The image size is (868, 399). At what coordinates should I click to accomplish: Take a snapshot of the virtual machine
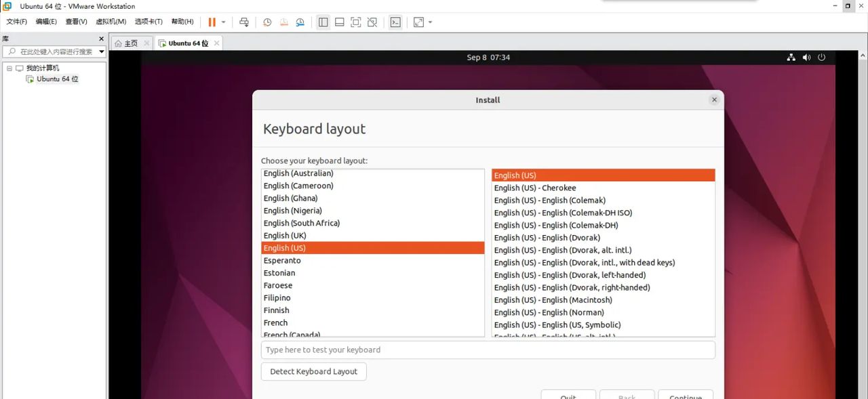pos(267,22)
